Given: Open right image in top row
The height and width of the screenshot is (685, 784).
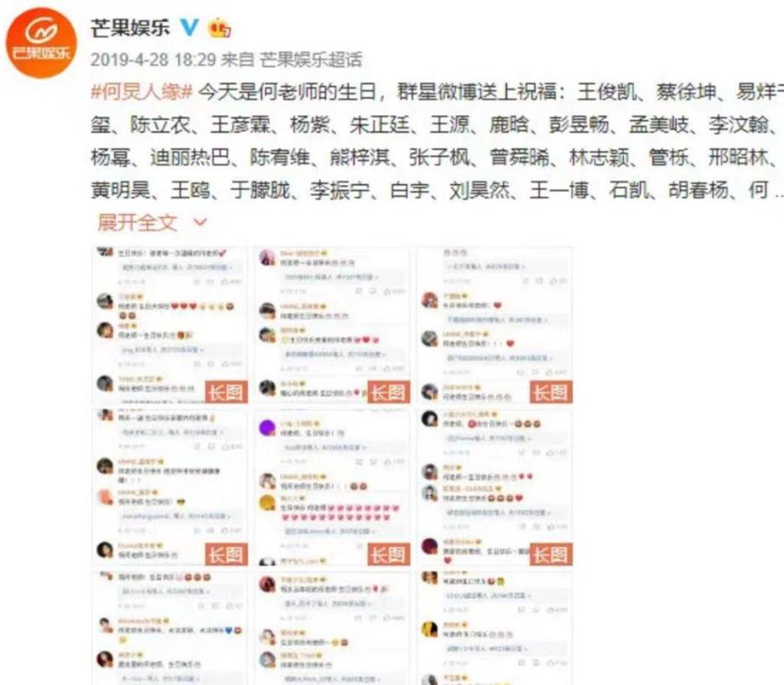Looking at the screenshot, I should coord(495,325).
